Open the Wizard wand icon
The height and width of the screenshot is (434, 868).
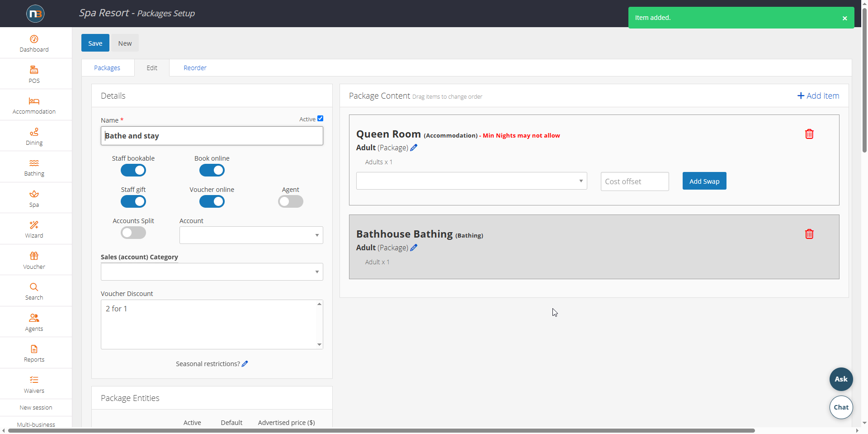tap(34, 225)
